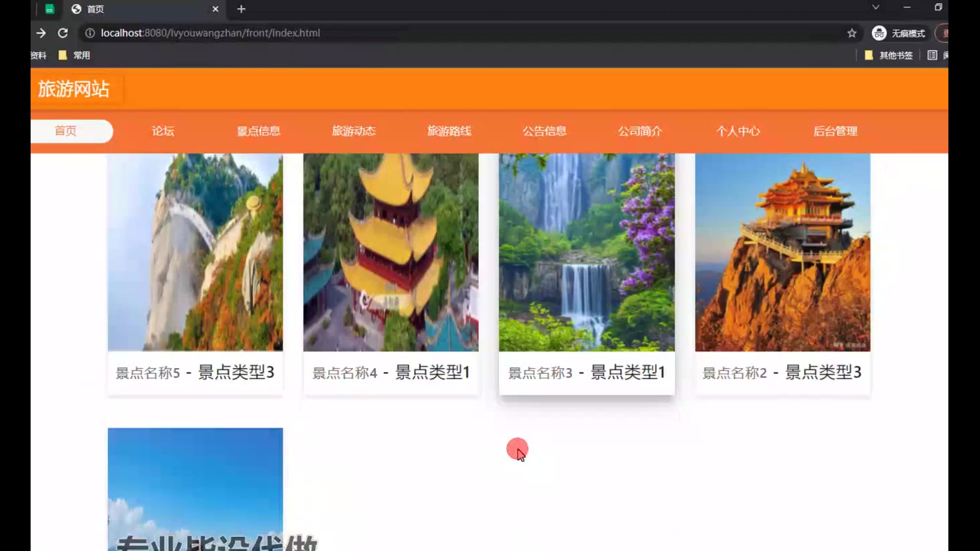Reload the page with refresh icon
Image resolution: width=980 pixels, height=551 pixels.
[63, 33]
